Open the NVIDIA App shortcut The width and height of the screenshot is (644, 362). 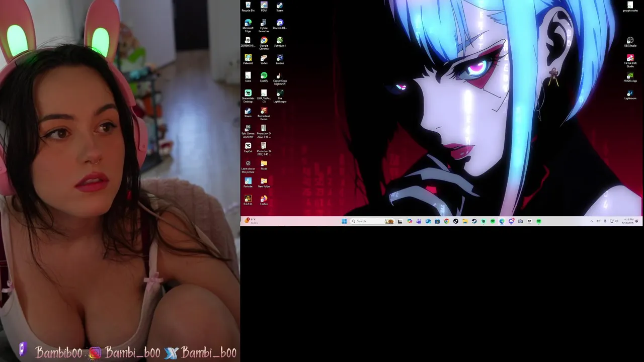630,77
